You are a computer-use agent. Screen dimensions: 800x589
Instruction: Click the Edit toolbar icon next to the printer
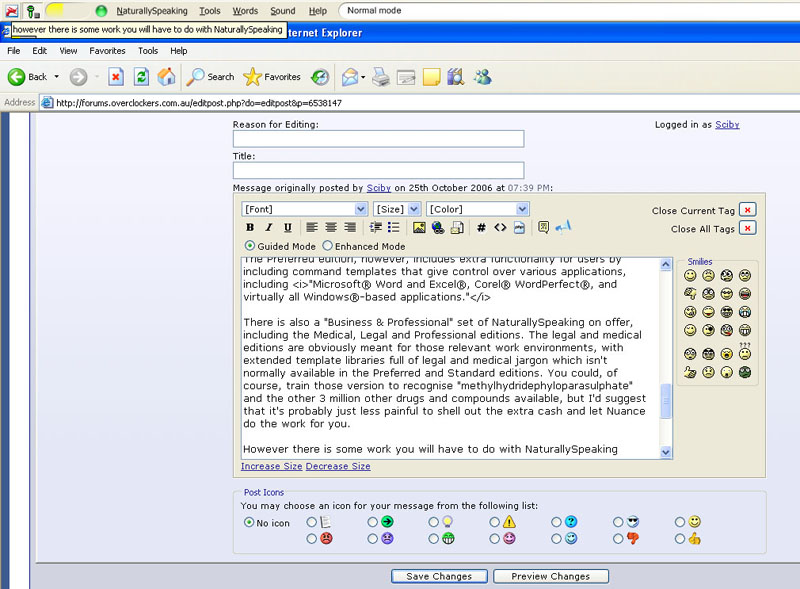pos(406,77)
